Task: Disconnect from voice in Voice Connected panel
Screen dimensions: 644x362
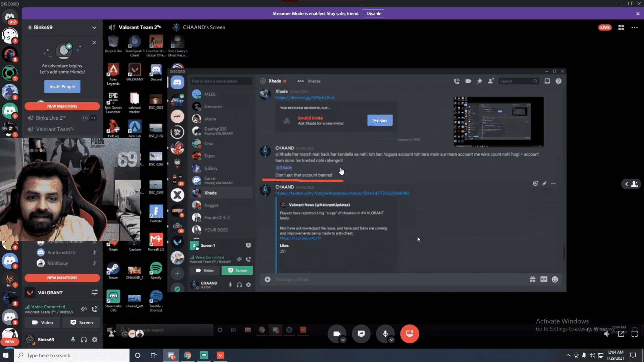Action: tap(95, 309)
